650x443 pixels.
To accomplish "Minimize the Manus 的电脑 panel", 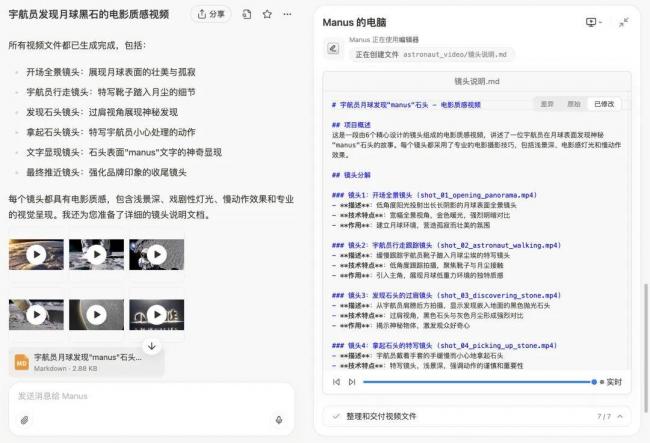I will click(624, 22).
